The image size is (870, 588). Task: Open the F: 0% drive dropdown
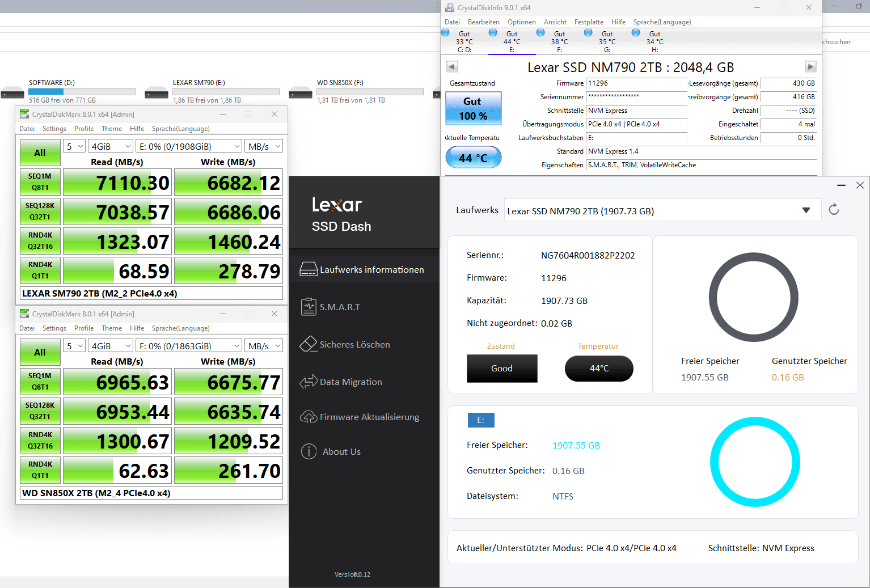pyautogui.click(x=189, y=346)
